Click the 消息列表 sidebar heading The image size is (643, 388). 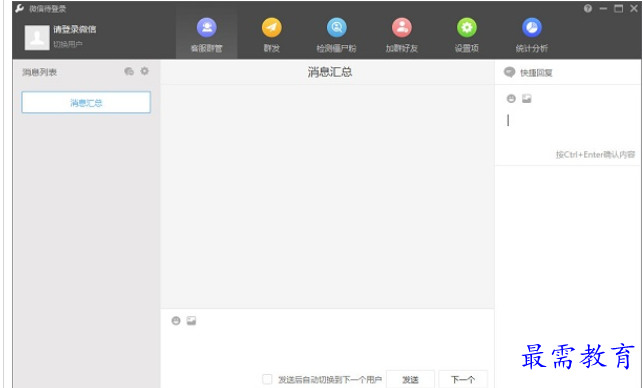coord(39,72)
